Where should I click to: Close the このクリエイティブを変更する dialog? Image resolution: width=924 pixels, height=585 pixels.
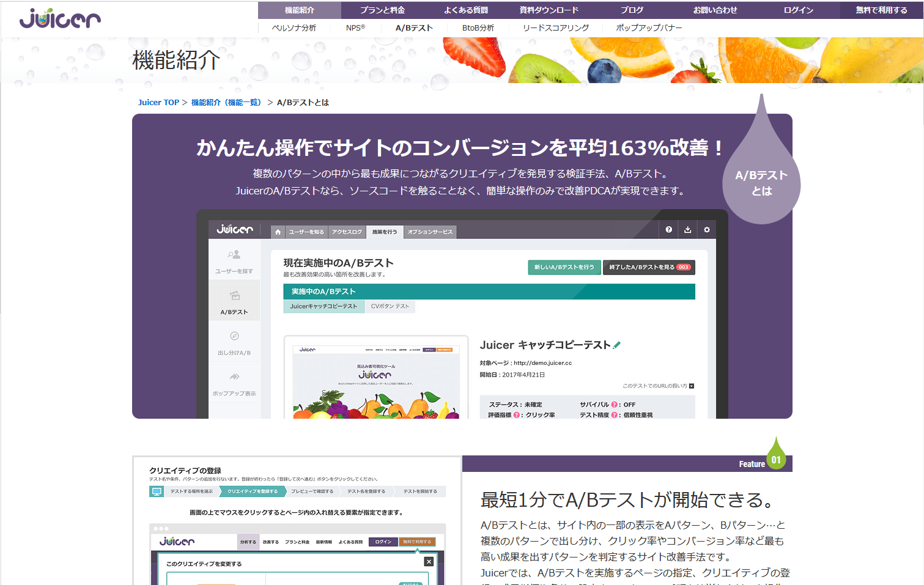[x=429, y=562]
